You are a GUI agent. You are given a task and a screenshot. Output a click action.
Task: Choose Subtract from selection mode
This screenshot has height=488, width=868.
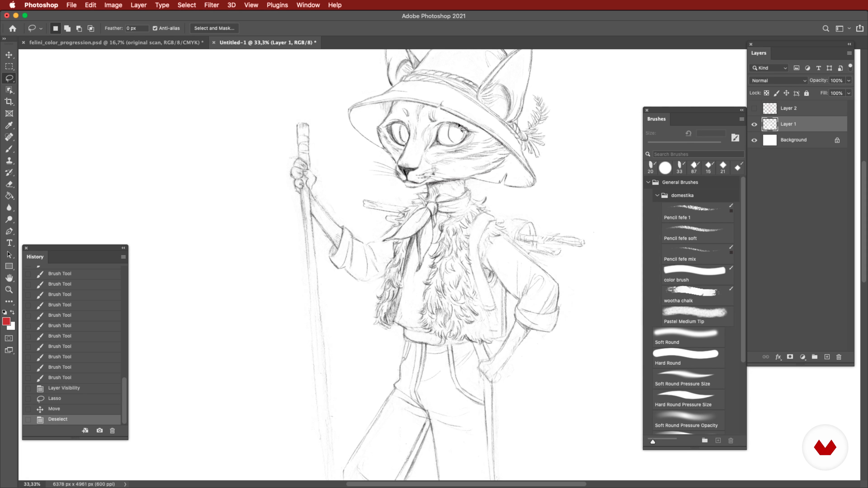79,28
